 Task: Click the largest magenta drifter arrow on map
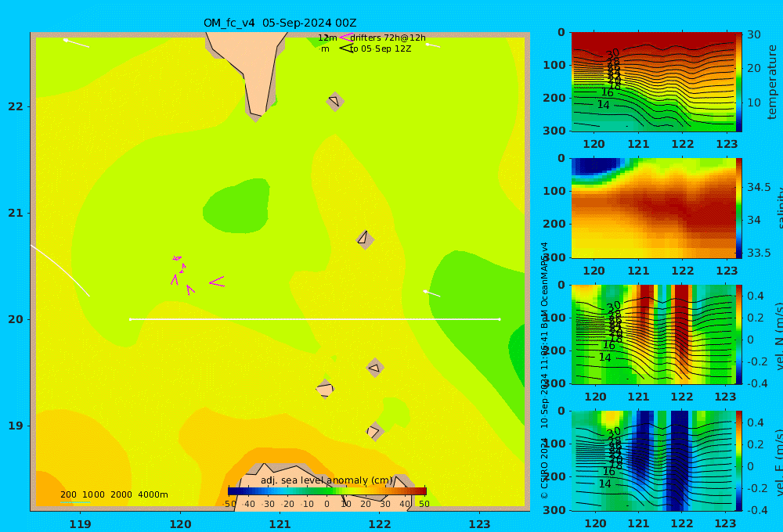pyautogui.click(x=217, y=282)
